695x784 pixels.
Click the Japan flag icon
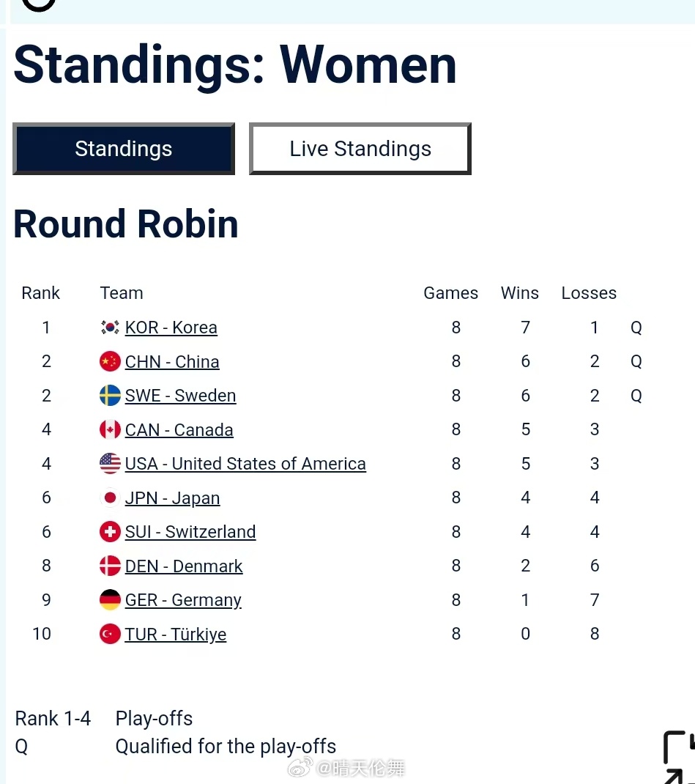[x=110, y=498]
